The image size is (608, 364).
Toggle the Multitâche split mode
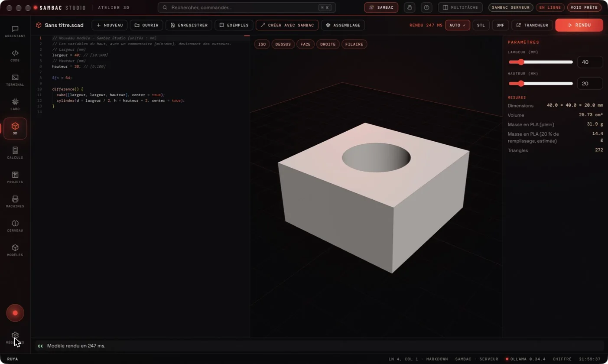(x=460, y=7)
